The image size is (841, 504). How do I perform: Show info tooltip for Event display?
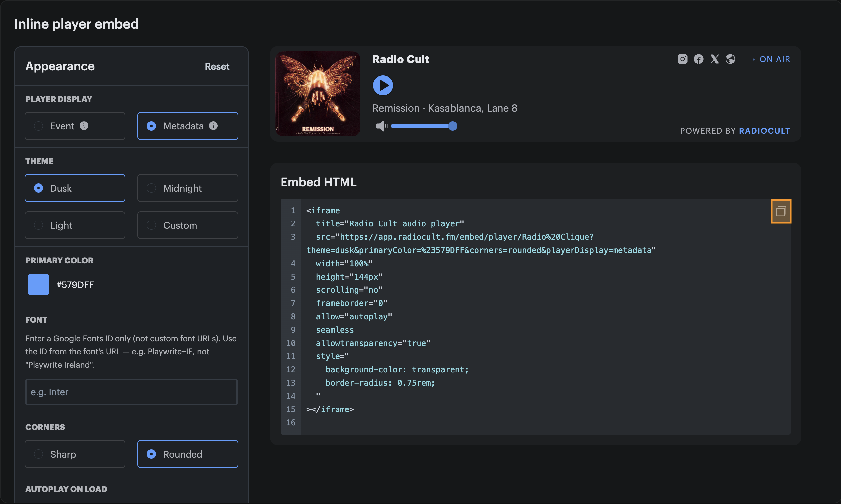[84, 126]
